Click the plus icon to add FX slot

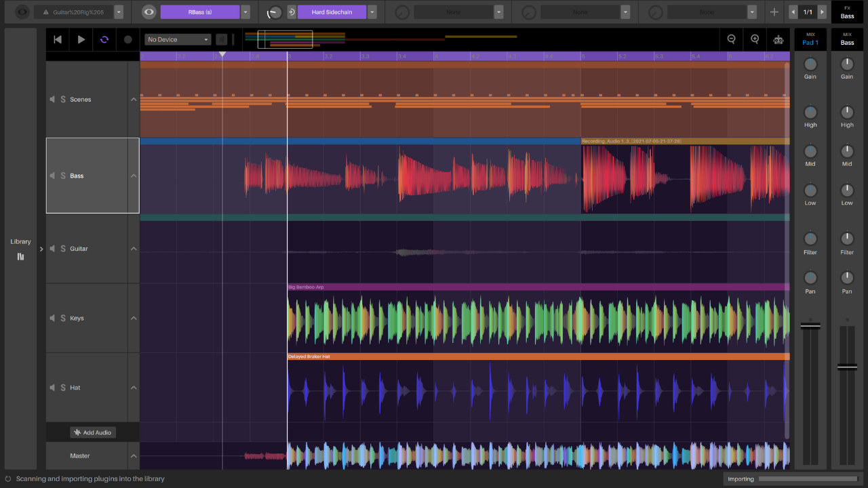pos(774,12)
